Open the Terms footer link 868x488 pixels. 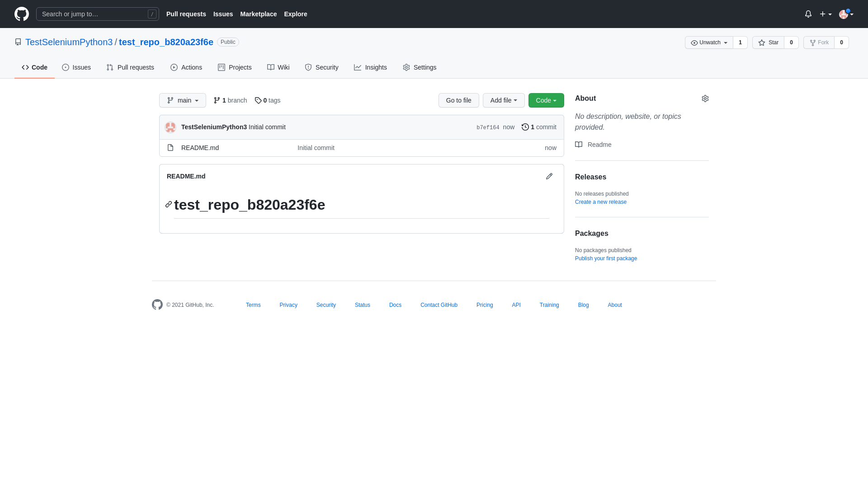[253, 305]
